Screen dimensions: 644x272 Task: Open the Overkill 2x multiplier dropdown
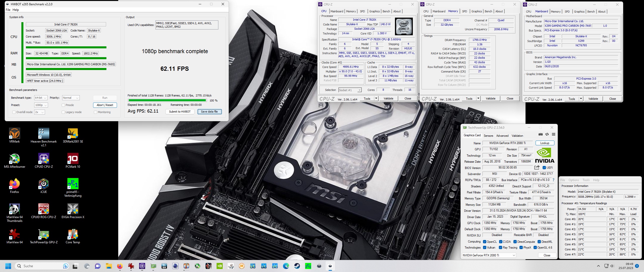point(39,112)
